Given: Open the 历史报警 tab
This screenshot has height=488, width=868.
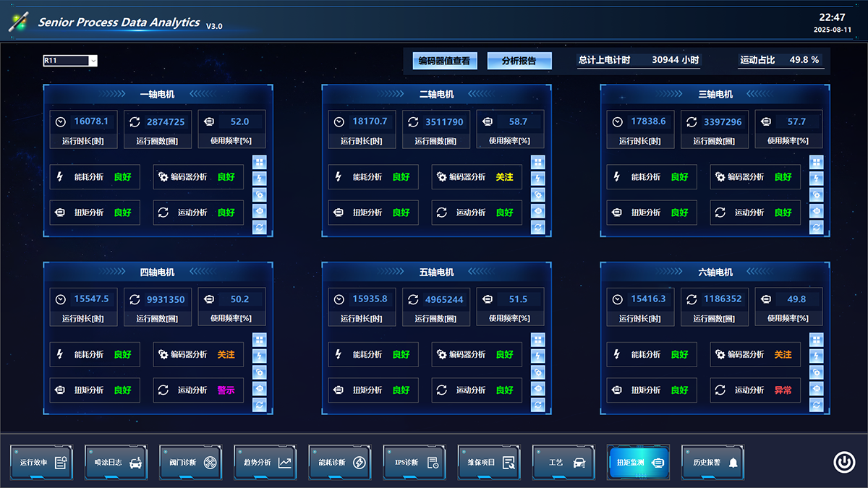Looking at the screenshot, I should pyautogui.click(x=713, y=462).
